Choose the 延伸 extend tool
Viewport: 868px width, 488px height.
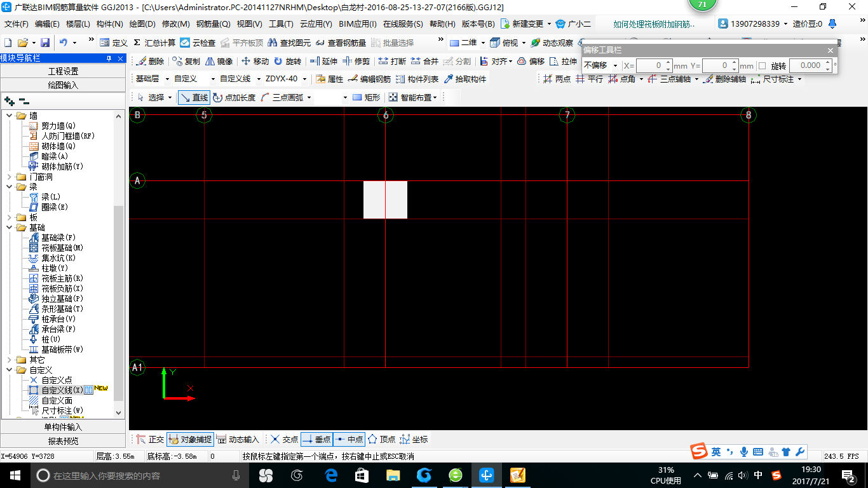324,62
